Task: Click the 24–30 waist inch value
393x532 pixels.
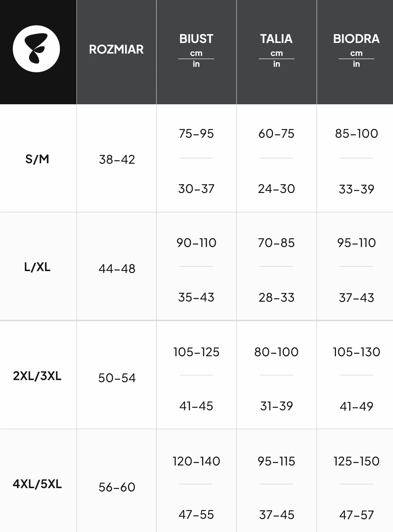Action: [276, 189]
